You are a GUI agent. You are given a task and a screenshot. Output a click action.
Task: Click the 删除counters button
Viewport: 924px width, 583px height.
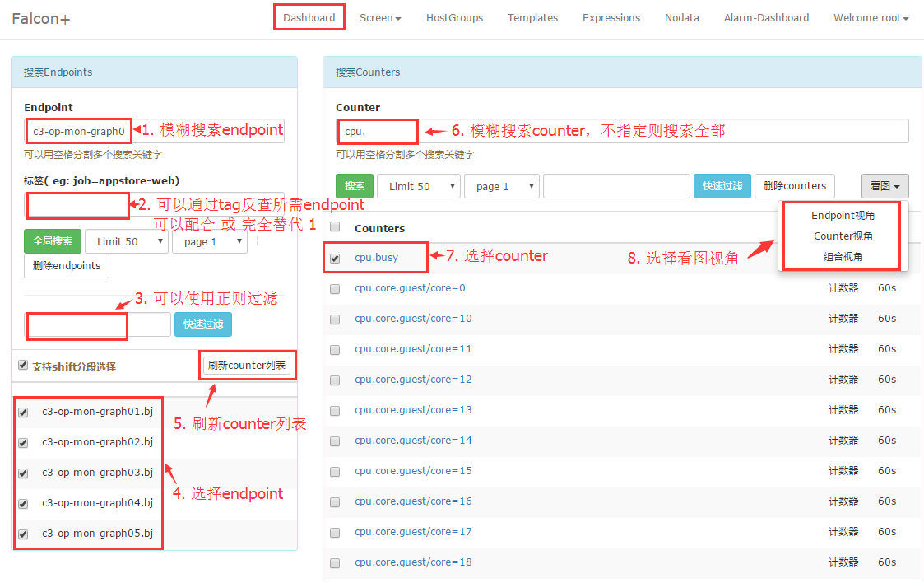coord(794,186)
